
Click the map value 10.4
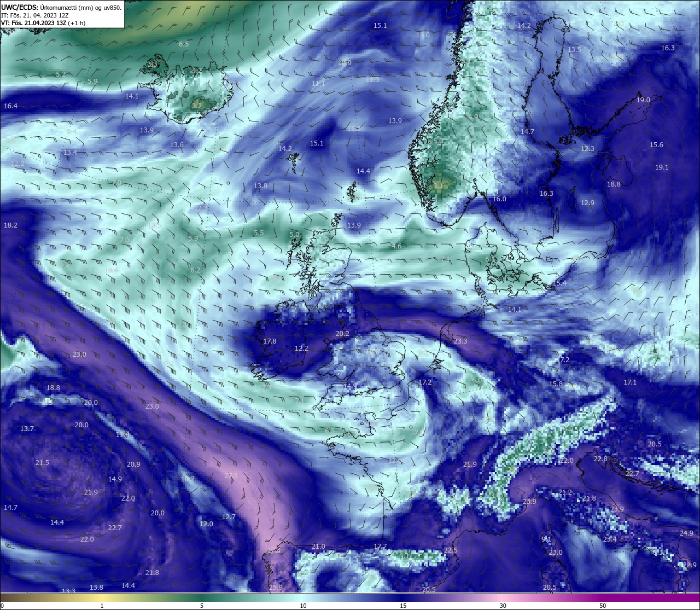[x=111, y=270]
